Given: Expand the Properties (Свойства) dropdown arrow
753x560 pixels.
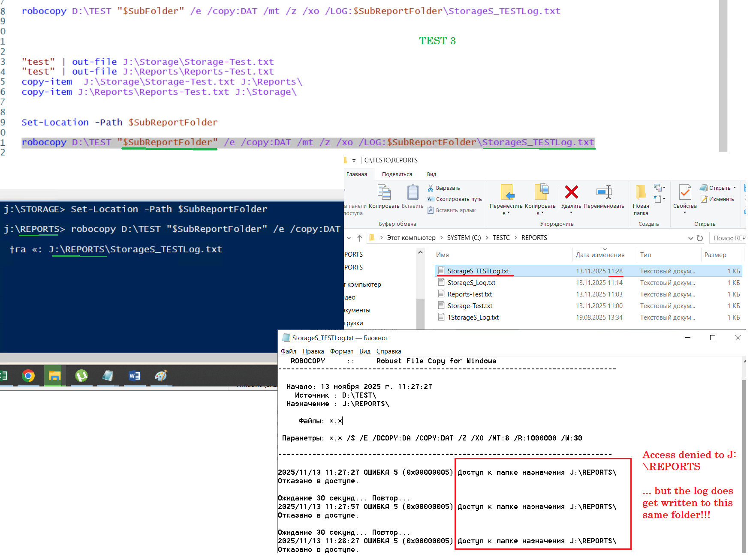Looking at the screenshot, I should pos(685,213).
